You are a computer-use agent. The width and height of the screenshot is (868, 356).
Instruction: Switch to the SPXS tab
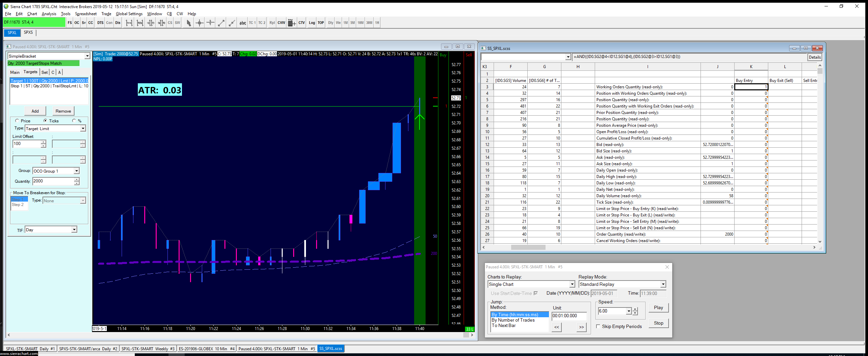[x=28, y=32]
